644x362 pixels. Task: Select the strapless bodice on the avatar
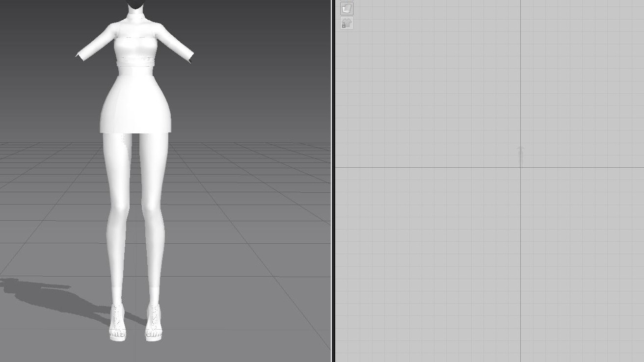pos(134,48)
